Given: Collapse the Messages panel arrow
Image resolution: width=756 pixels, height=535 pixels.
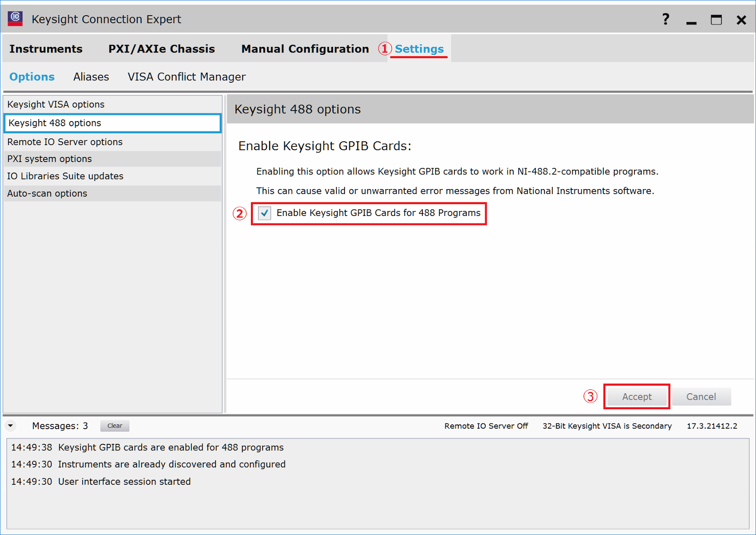Looking at the screenshot, I should pos(10,426).
